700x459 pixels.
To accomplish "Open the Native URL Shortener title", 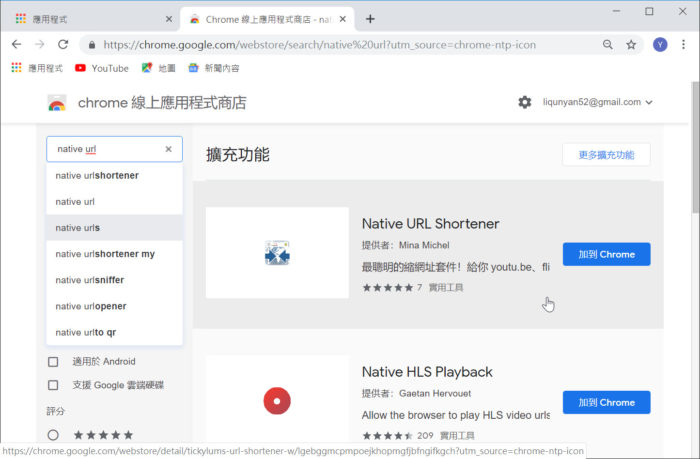I will click(430, 224).
